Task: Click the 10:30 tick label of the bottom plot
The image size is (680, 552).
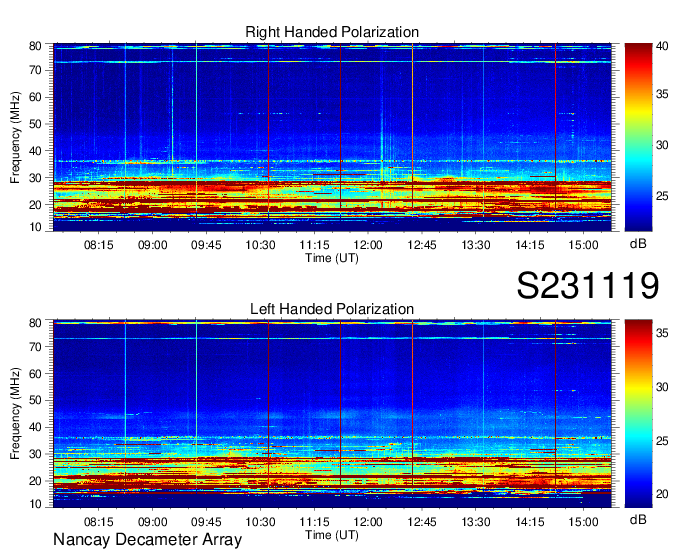Action: 260,522
